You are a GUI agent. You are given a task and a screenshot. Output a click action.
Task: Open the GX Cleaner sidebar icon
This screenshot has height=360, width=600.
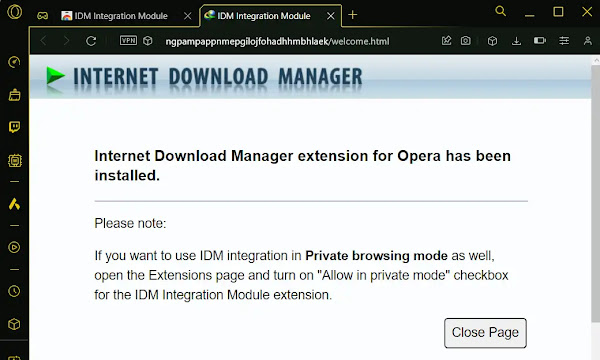tap(15, 94)
